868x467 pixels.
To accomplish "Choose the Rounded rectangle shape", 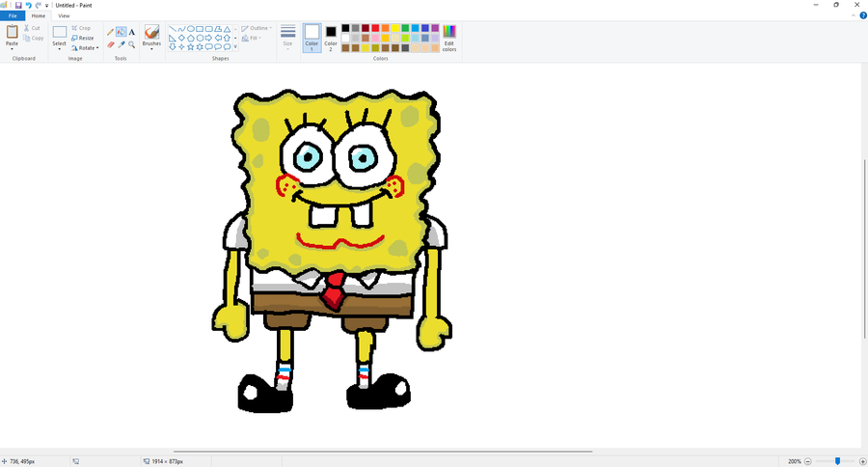I will click(x=208, y=29).
